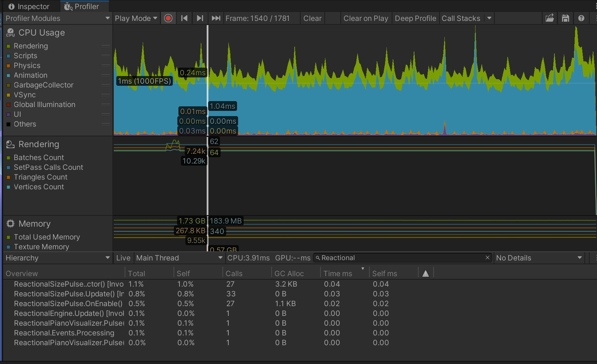Reorder Rendering category drag handle
This screenshot has width=597, height=364.
[x=106, y=46]
